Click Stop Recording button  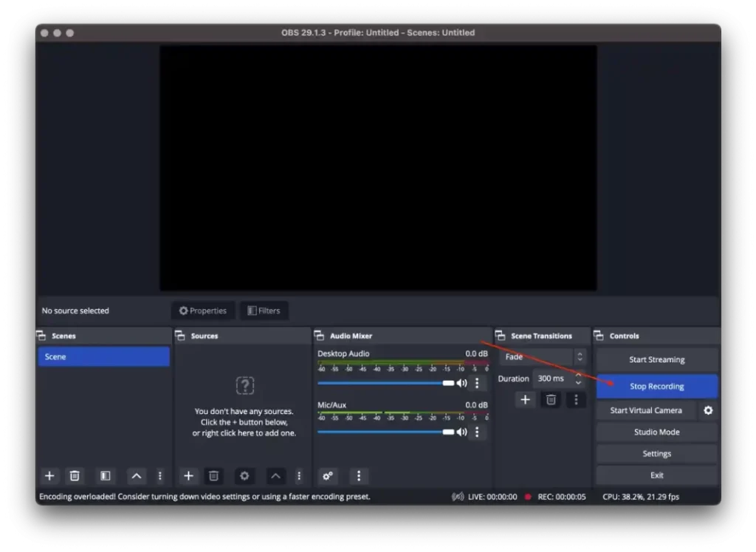[656, 387]
